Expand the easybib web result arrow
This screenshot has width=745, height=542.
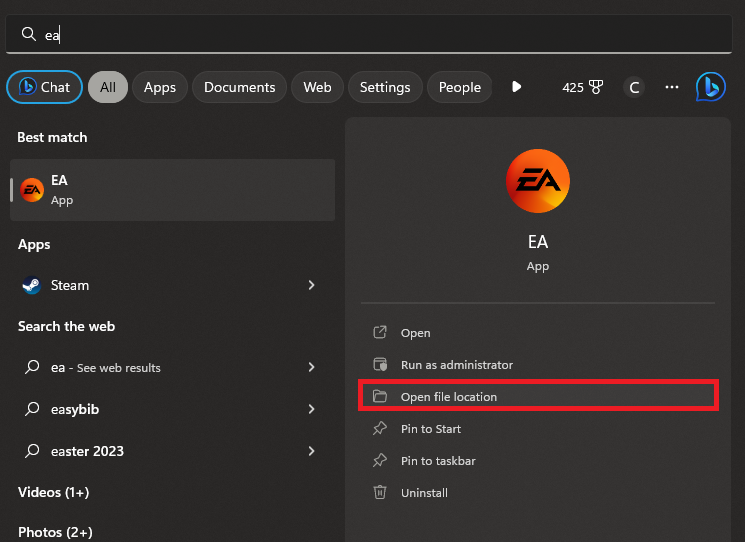(311, 409)
